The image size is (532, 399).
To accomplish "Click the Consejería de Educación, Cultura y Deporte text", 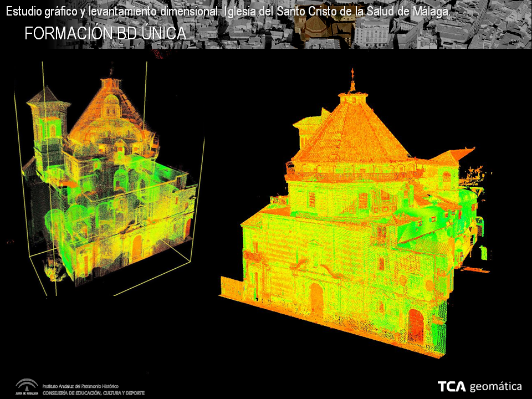I will 94,393.
